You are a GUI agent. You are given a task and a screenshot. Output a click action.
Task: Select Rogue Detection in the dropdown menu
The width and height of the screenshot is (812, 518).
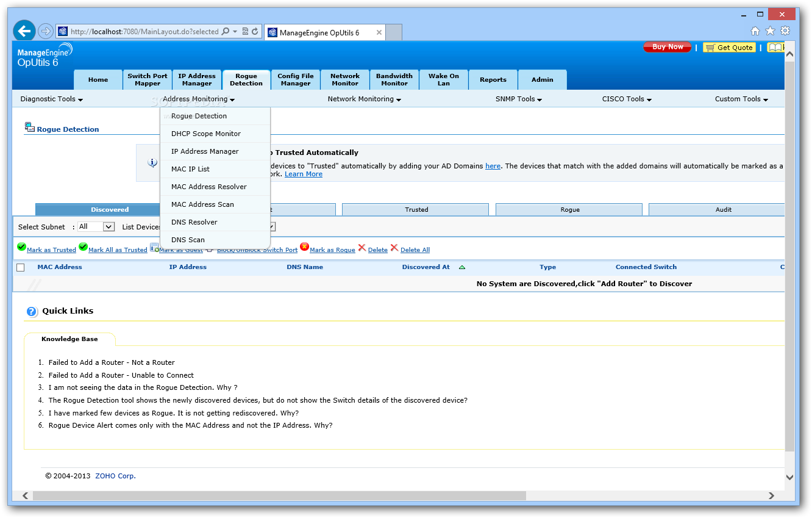pos(215,116)
